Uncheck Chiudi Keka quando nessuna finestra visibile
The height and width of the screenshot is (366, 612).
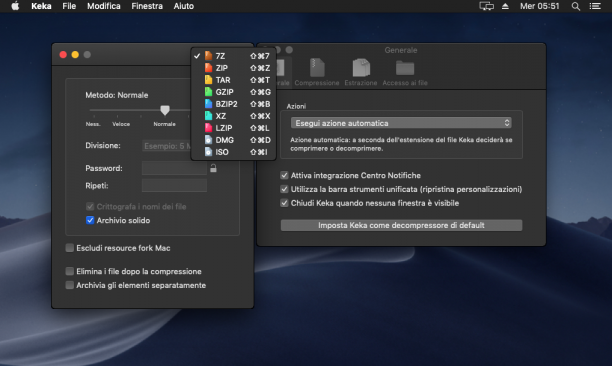tap(284, 203)
